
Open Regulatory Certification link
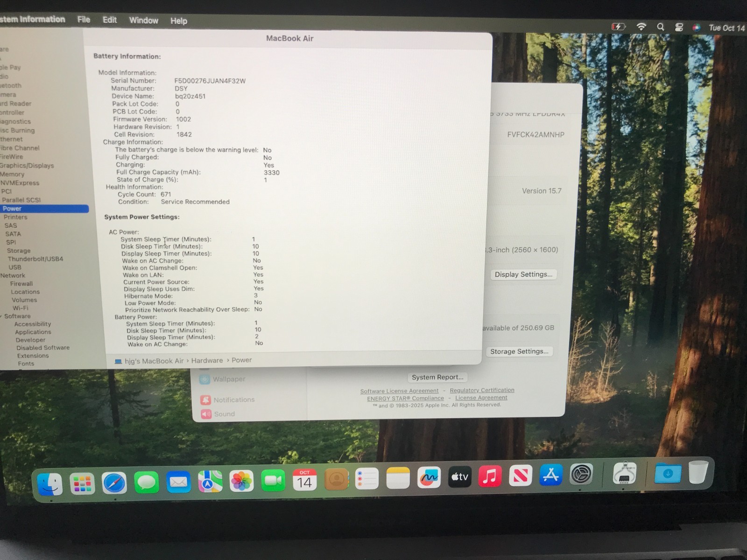[482, 390]
